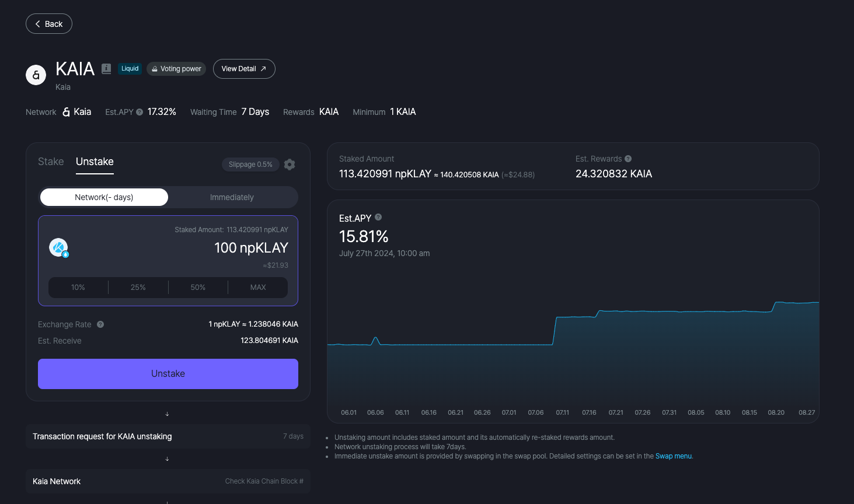Select the Network(- days) unstake option
Viewport: 854px width, 504px height.
click(x=104, y=197)
